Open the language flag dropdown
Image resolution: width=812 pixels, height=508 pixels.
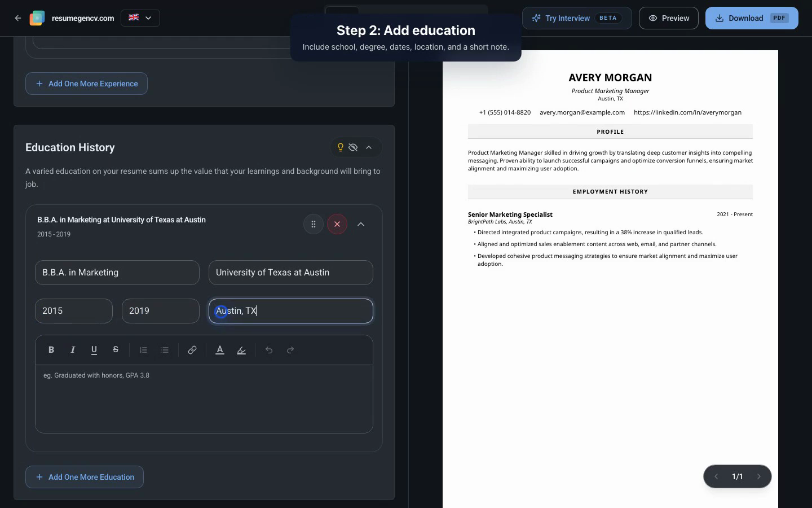[x=140, y=18]
